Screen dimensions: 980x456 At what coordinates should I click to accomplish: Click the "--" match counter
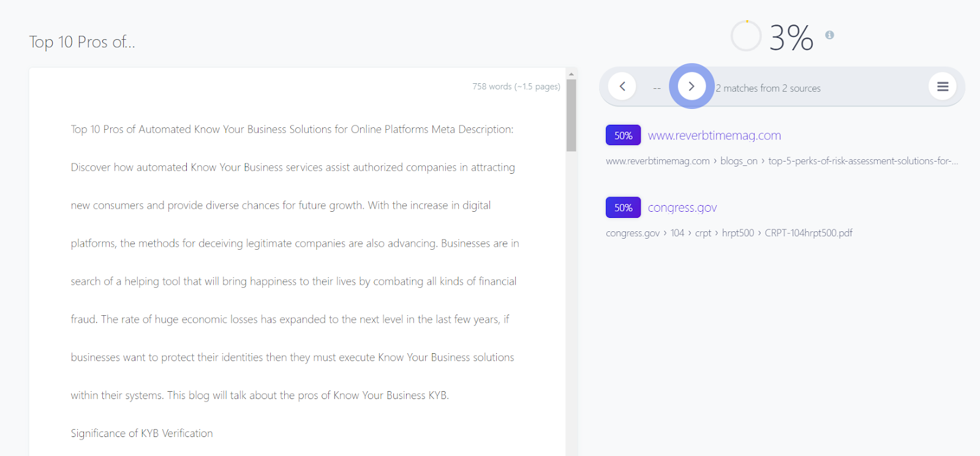click(x=657, y=88)
